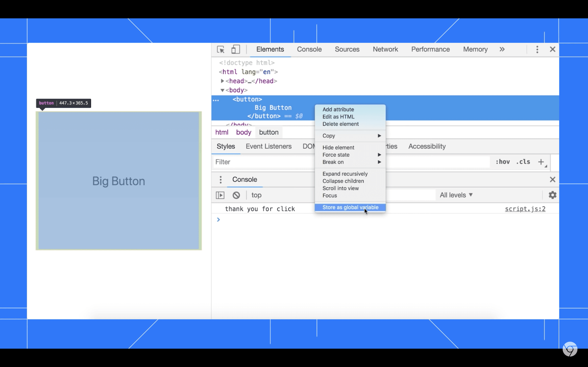This screenshot has height=367, width=588.
Task: Select Store as global variable option
Action: 351,207
